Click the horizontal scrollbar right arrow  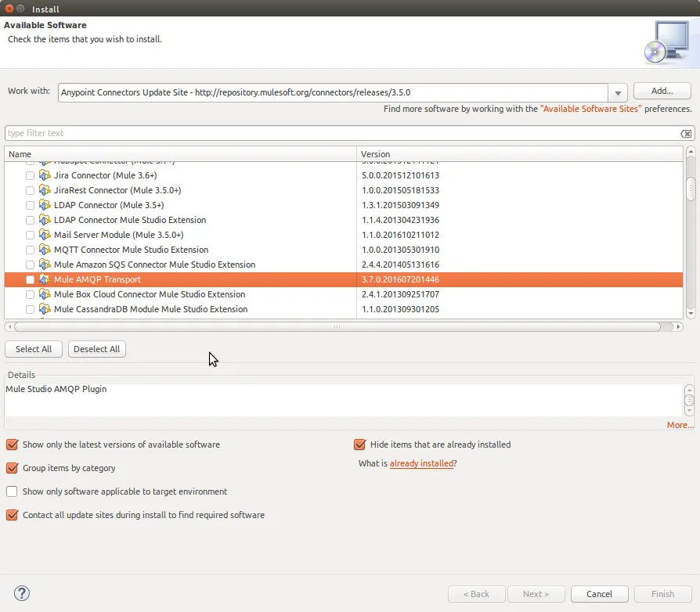(x=678, y=327)
